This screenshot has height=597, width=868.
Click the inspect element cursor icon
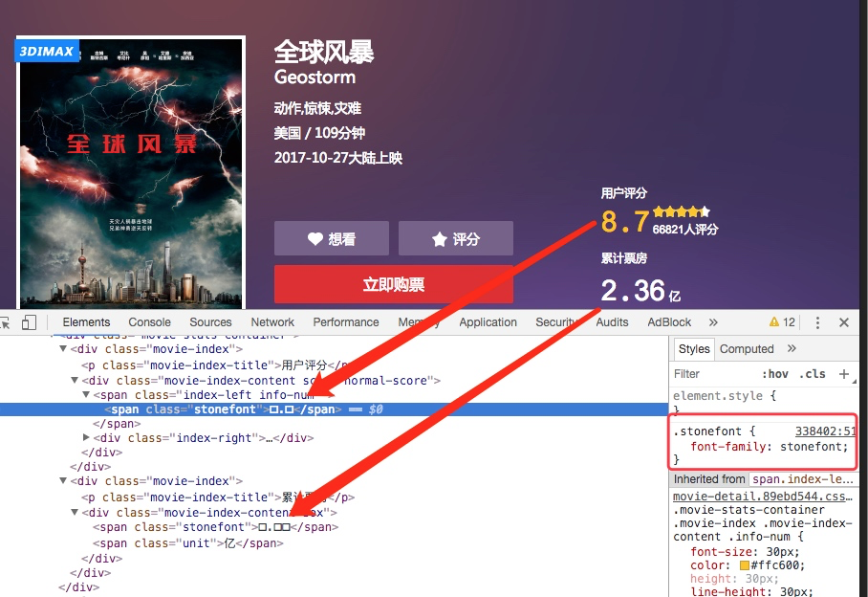5,322
